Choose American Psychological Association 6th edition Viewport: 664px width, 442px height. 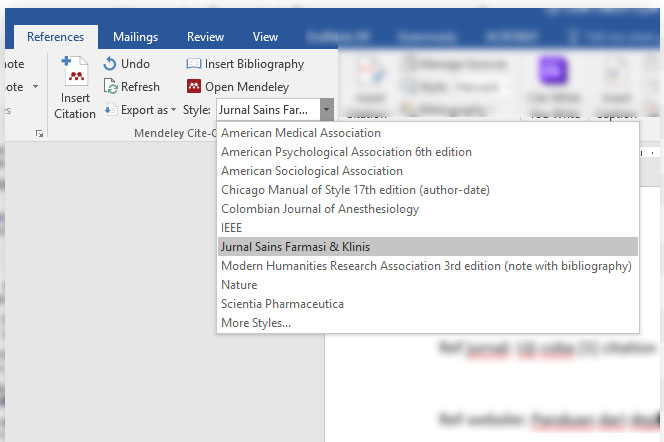pos(346,152)
